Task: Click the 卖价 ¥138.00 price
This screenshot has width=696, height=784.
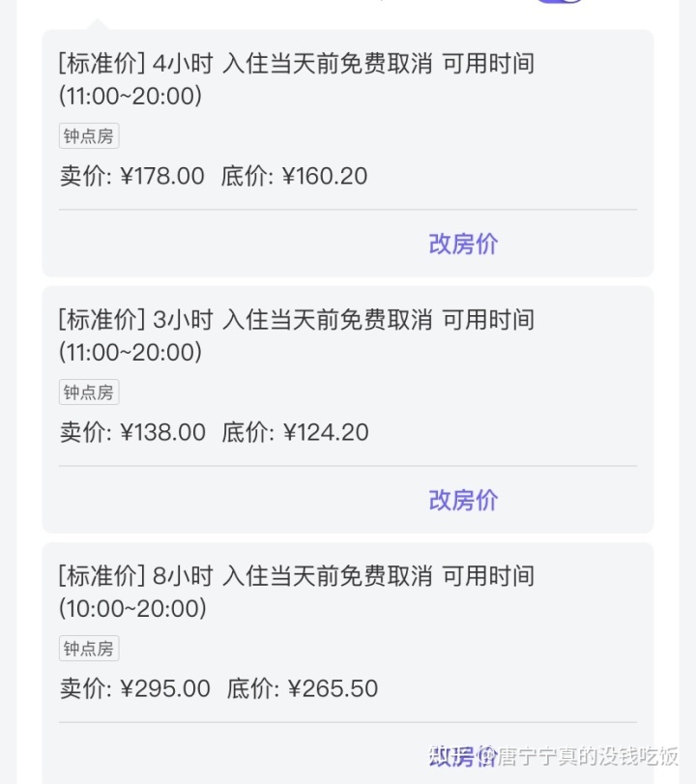Action: coord(132,432)
